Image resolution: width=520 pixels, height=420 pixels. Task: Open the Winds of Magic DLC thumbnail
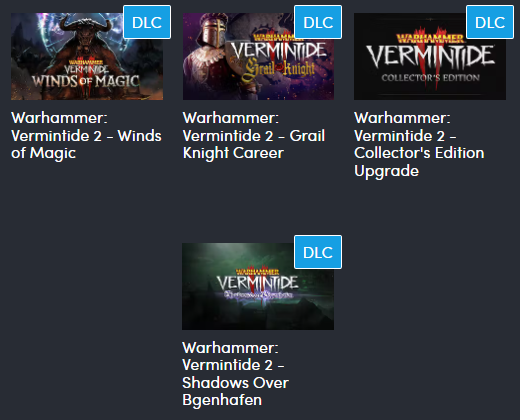[87, 56]
